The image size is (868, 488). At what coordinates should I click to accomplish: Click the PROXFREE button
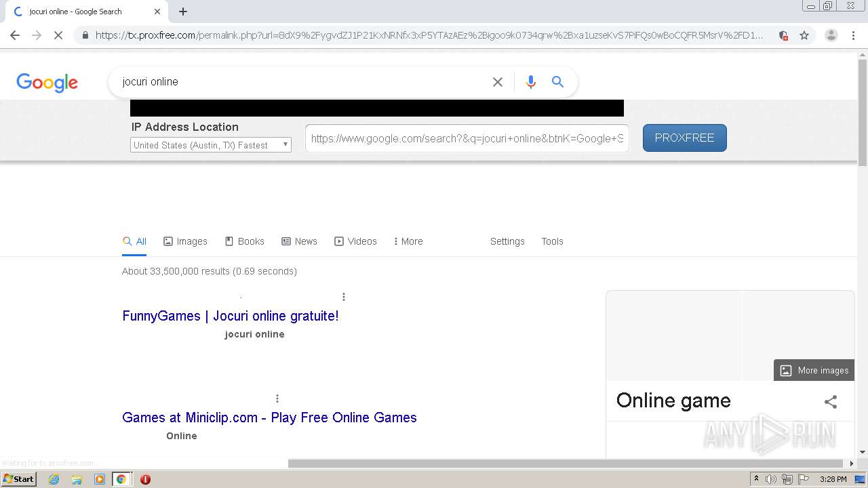[685, 138]
